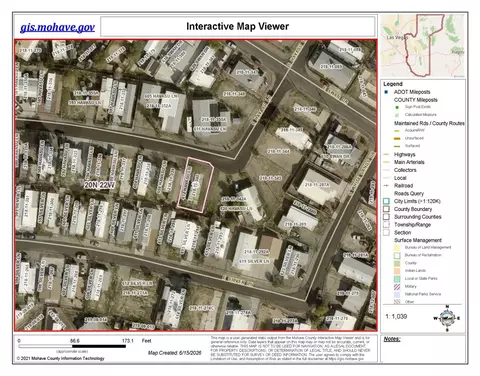The width and height of the screenshot is (480, 376).
Task: Select the Local or State Parks swatch
Action: (x=397, y=279)
